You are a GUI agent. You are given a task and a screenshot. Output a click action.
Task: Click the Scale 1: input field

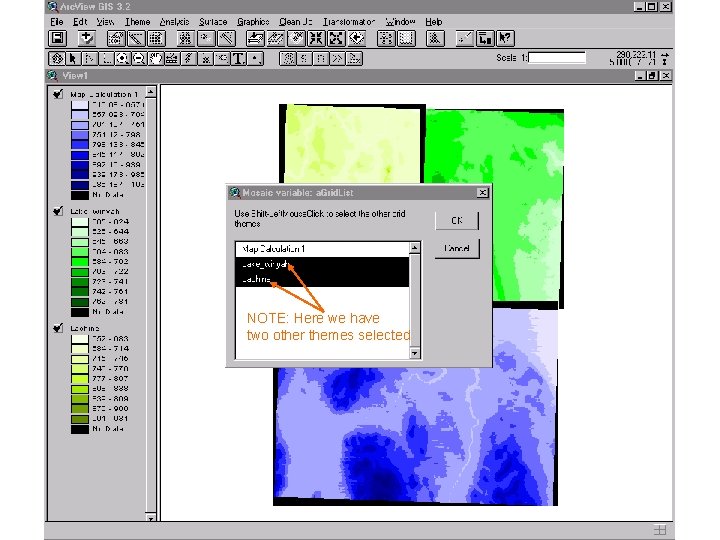[x=557, y=58]
